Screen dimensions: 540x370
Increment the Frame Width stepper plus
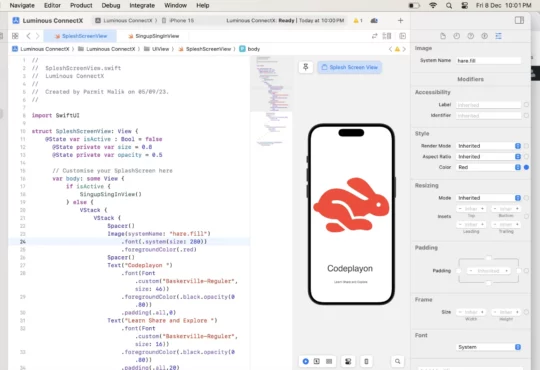pyautogui.click(x=482, y=312)
